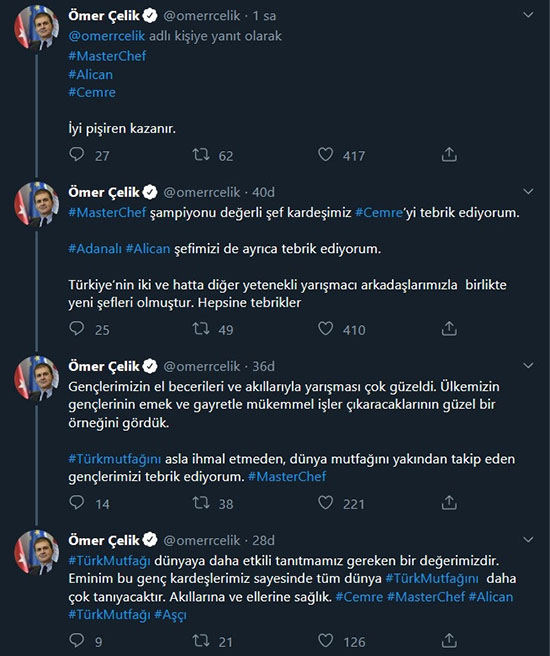
Task: Open the #Türkmutfağını hashtag in the 36d tweet
Action: click(x=115, y=459)
